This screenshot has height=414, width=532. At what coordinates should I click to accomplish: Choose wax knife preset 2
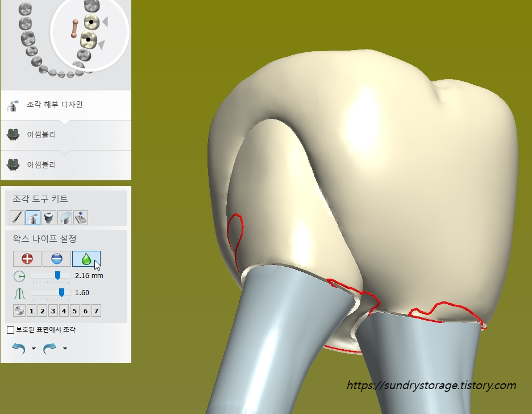click(43, 311)
